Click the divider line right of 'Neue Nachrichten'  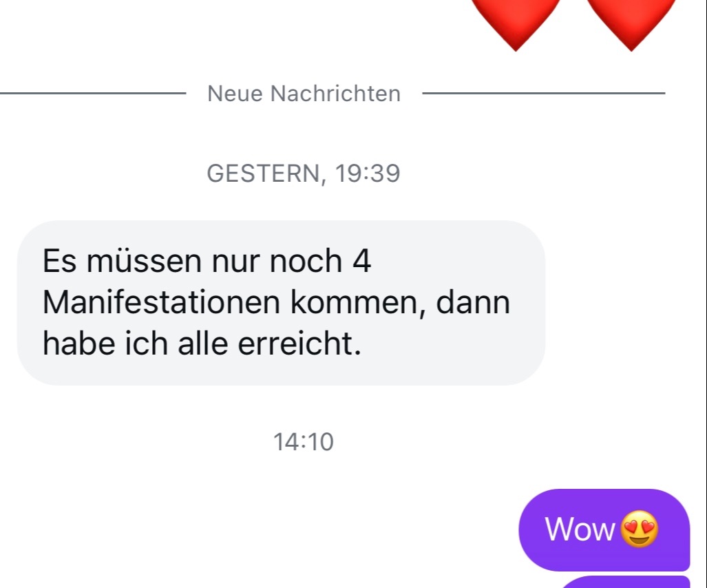tap(544, 94)
